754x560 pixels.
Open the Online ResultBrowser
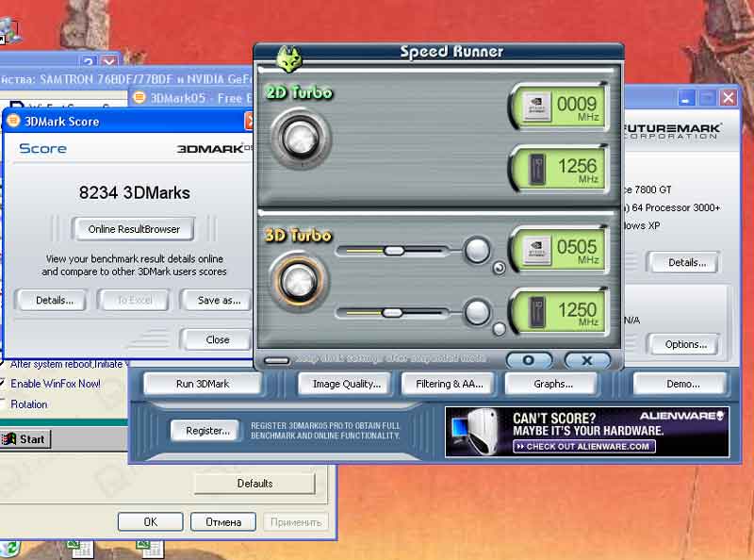134,229
